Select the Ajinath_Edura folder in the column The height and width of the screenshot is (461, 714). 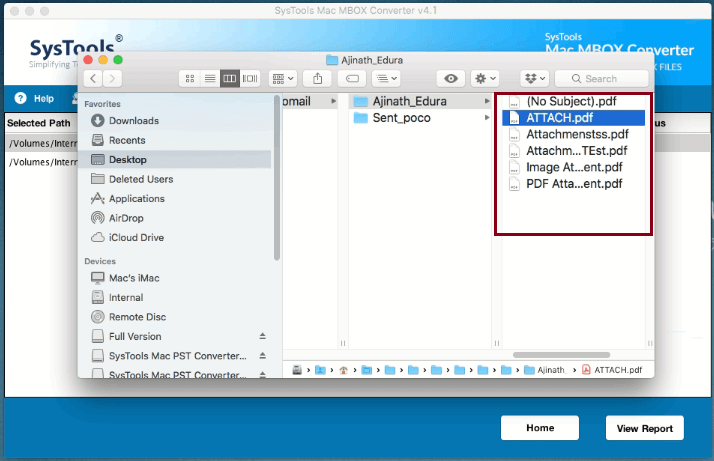click(x=420, y=101)
